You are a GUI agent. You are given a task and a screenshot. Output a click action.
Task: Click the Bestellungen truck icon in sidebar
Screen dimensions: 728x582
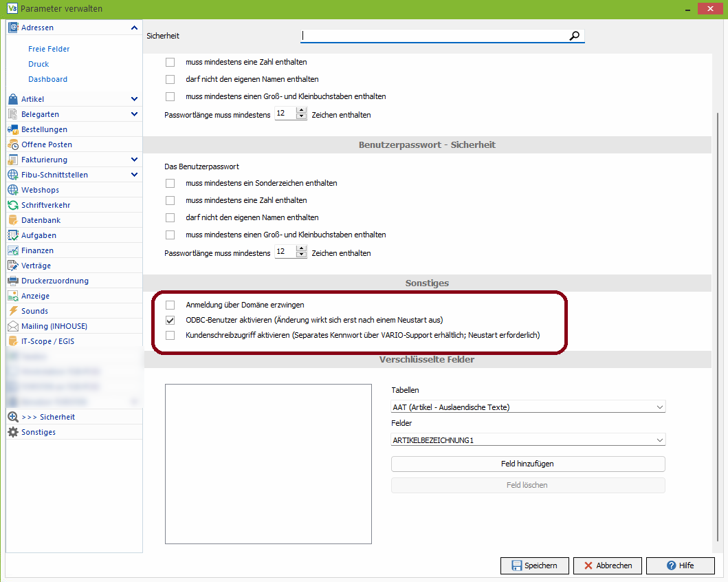(13, 129)
